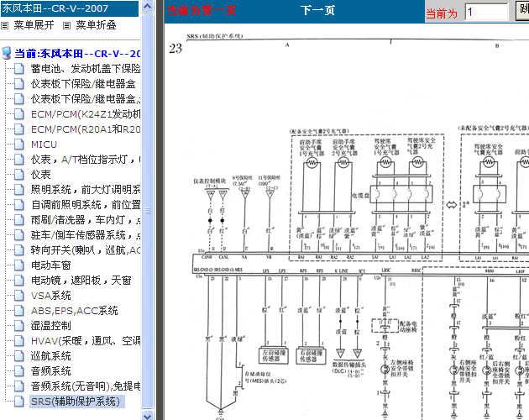Open 转向开关(喇叭，巡航 entry
529x420 pixels.
(x=86, y=250)
